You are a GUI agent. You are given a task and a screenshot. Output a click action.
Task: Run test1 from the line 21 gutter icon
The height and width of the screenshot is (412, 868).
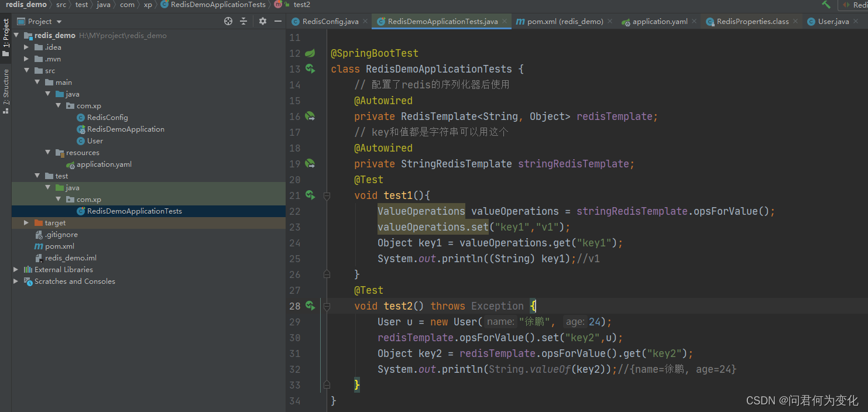(x=310, y=195)
